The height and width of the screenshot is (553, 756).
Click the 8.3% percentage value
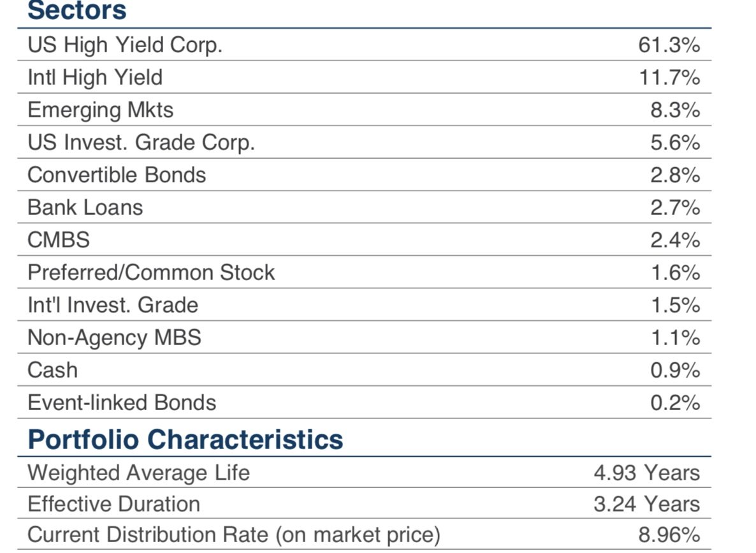675,110
